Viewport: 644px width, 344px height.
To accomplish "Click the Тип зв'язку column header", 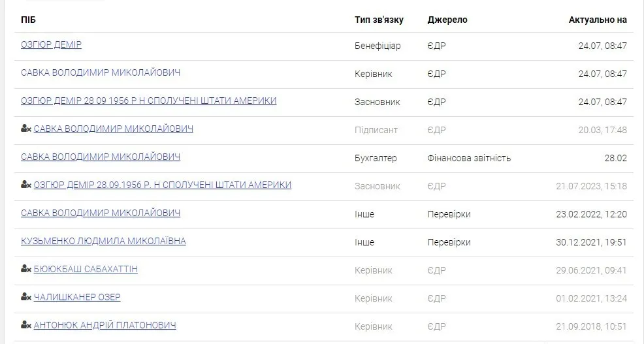I will [379, 20].
